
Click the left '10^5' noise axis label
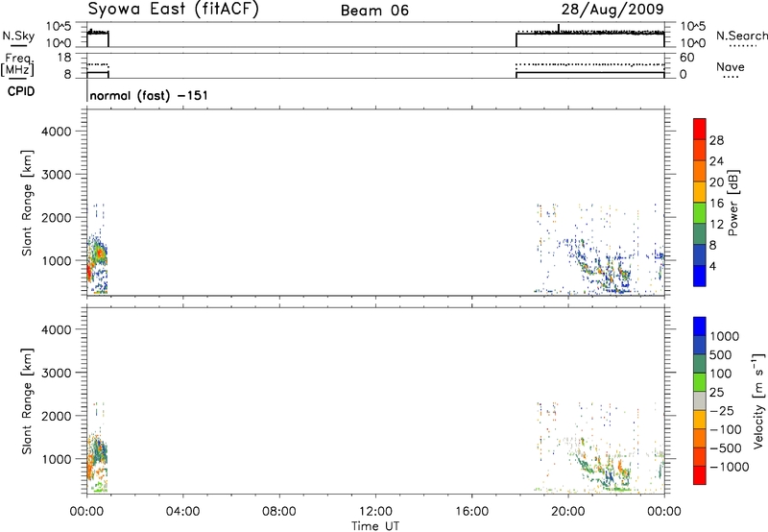click(x=59, y=27)
